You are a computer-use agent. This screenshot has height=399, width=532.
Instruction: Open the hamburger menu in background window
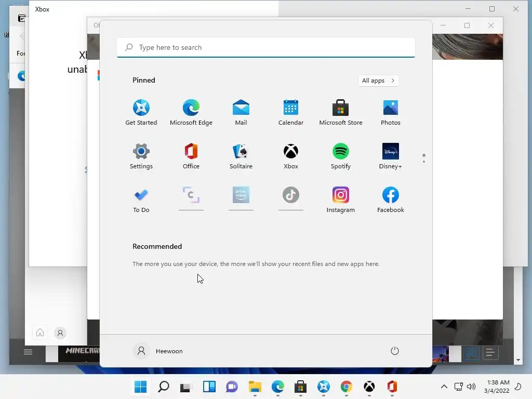click(28, 352)
